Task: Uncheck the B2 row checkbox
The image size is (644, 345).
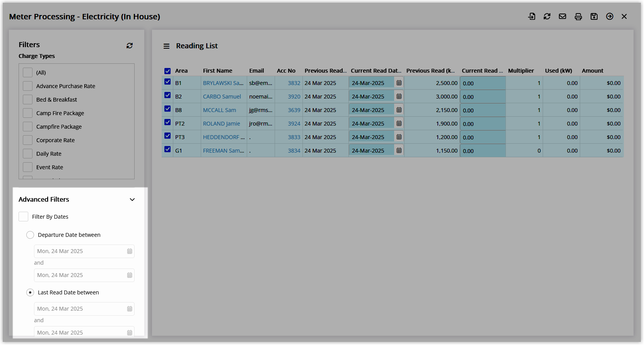Action: click(x=167, y=95)
